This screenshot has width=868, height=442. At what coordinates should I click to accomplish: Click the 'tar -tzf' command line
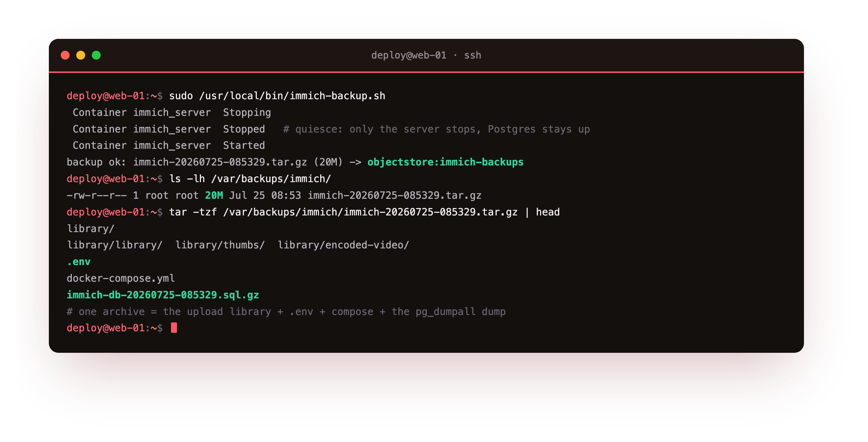pos(364,212)
